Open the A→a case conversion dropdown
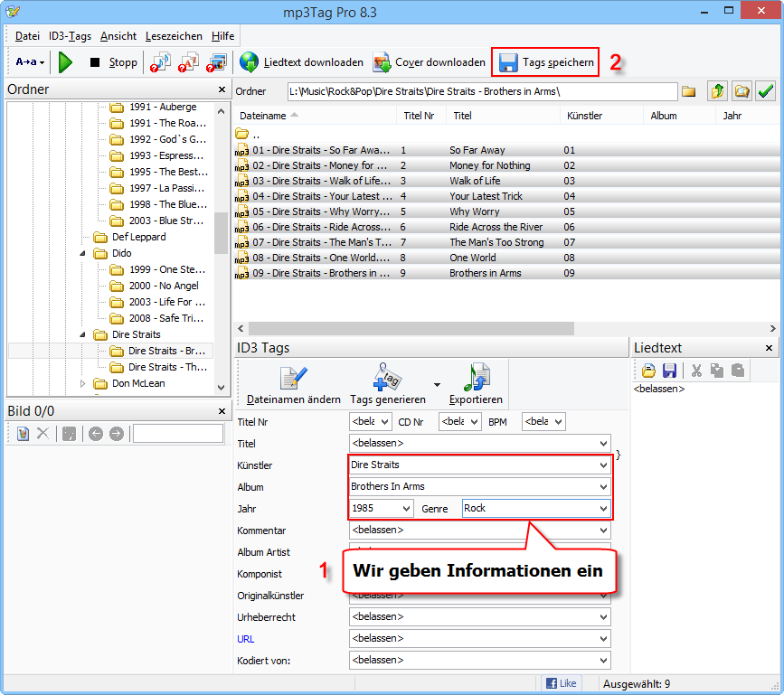The height and width of the screenshot is (695, 784). (x=30, y=62)
